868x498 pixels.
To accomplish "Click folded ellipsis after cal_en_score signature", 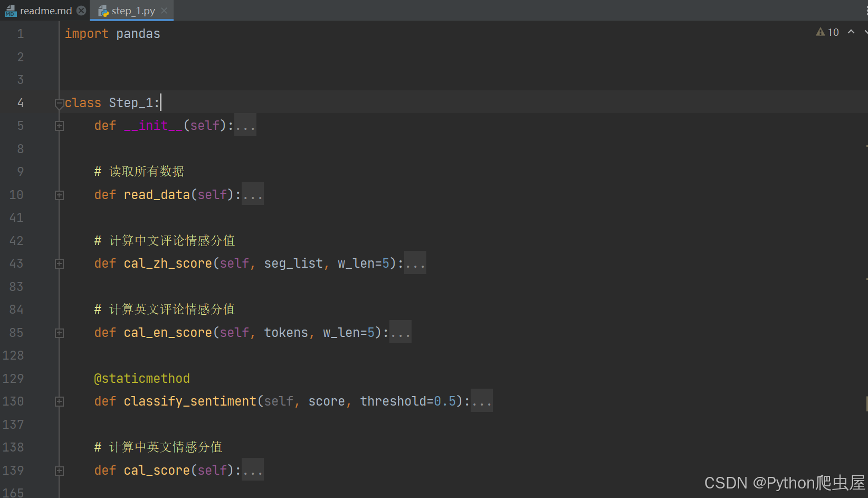I will coord(400,332).
